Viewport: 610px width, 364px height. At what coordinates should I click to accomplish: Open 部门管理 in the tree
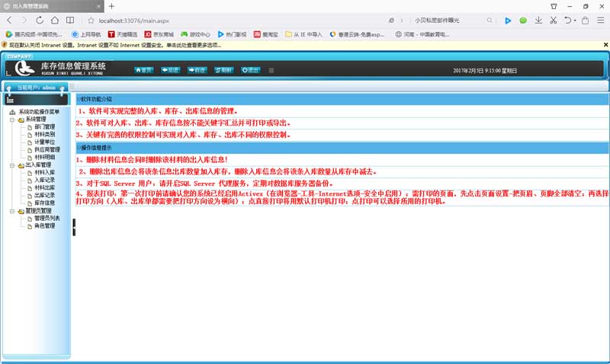pyautogui.click(x=45, y=127)
